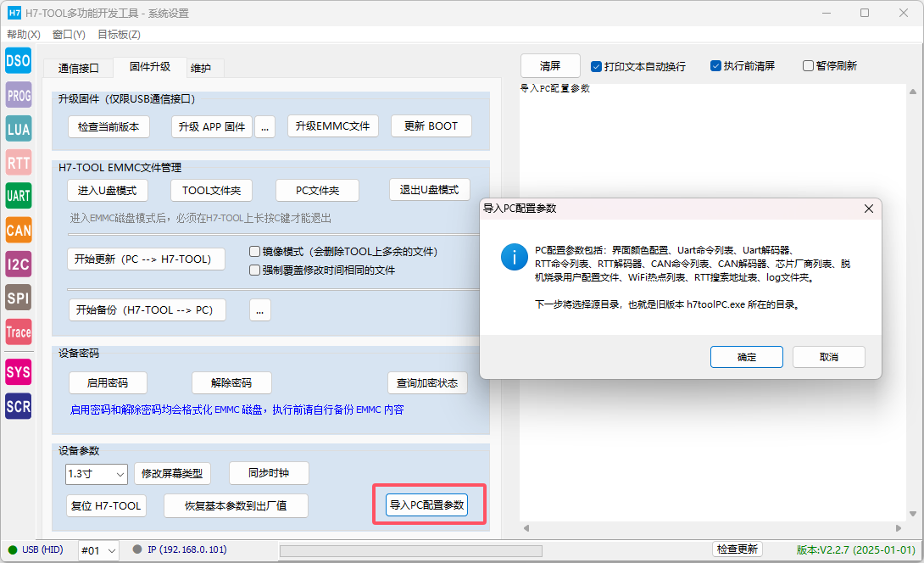Open the RTT sidebar icon
This screenshot has width=924, height=563.
click(x=19, y=162)
